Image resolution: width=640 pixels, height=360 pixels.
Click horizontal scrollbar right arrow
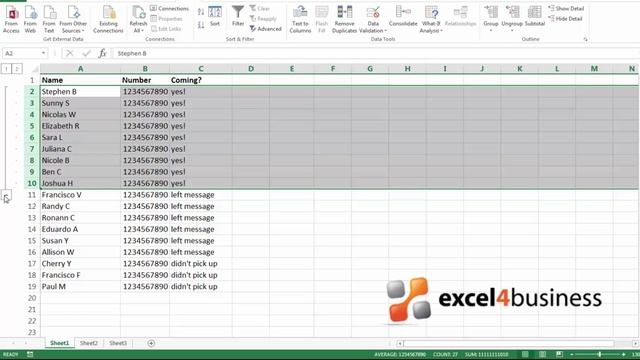635,344
